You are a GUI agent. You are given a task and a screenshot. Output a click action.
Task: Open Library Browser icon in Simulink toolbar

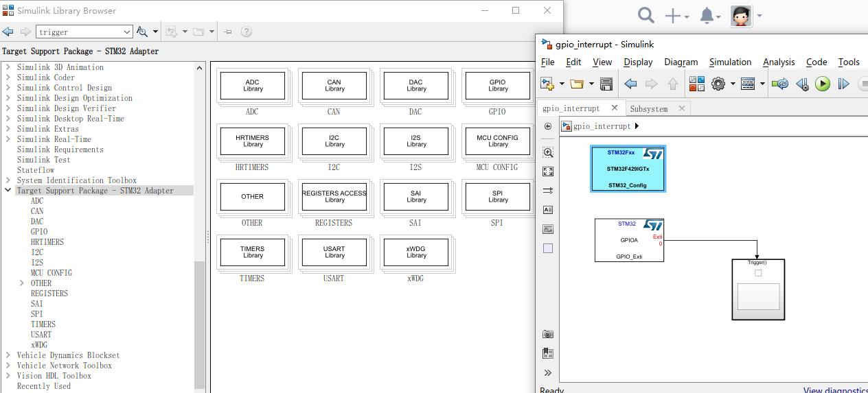coord(697,84)
